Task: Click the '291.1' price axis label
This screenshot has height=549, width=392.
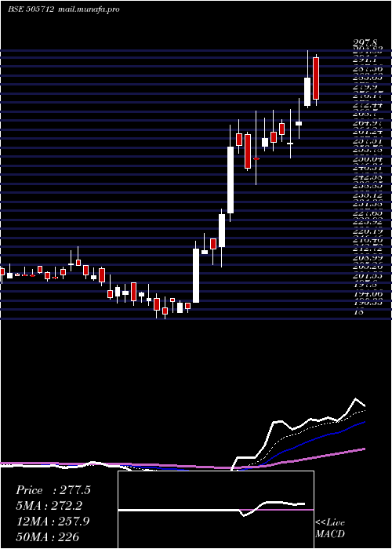Action: click(365, 60)
